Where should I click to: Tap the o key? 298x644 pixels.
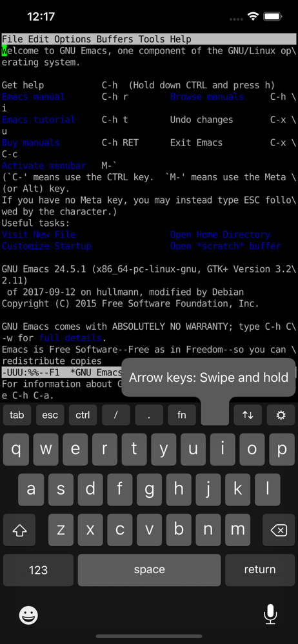[x=252, y=450]
